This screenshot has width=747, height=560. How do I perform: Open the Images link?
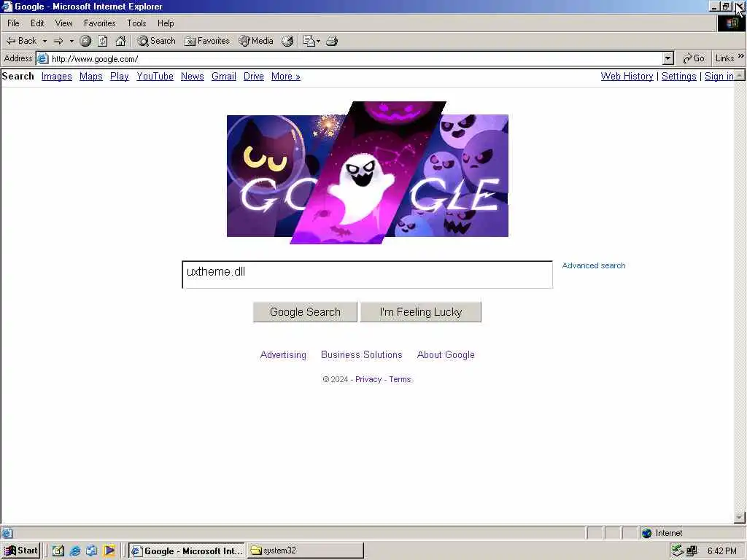[57, 77]
